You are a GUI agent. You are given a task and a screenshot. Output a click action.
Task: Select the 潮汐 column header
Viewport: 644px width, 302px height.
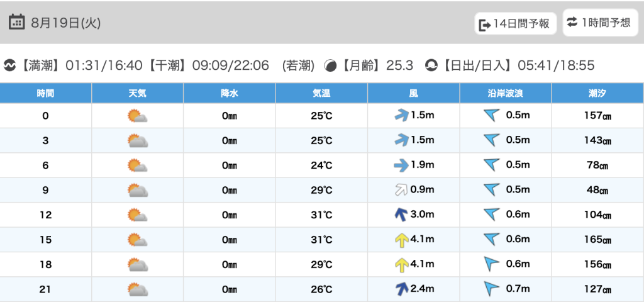(x=597, y=93)
